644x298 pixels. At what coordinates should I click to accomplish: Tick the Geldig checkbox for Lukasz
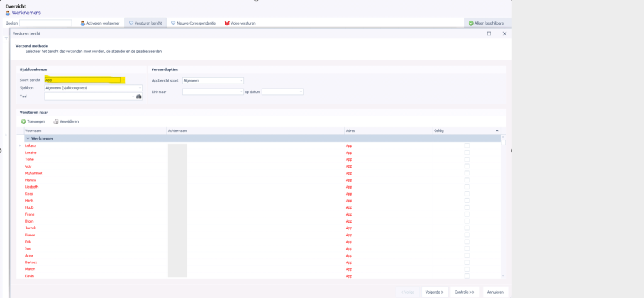(467, 146)
